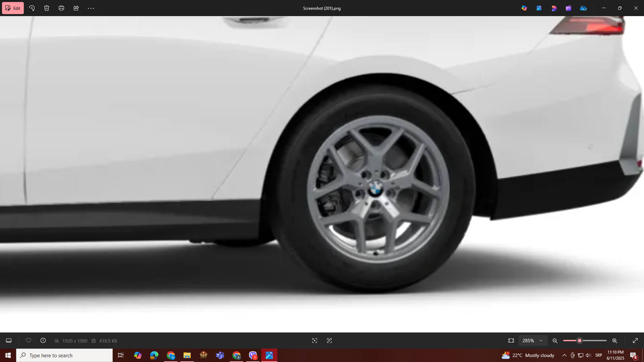This screenshot has height=362, width=644.
Task: Click the Screenshot (201).png title text
Action: 322,8
